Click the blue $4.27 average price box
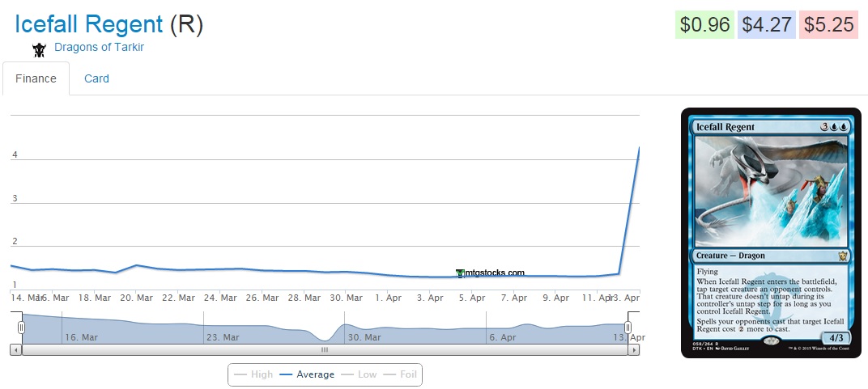The height and width of the screenshot is (389, 868). (x=767, y=25)
